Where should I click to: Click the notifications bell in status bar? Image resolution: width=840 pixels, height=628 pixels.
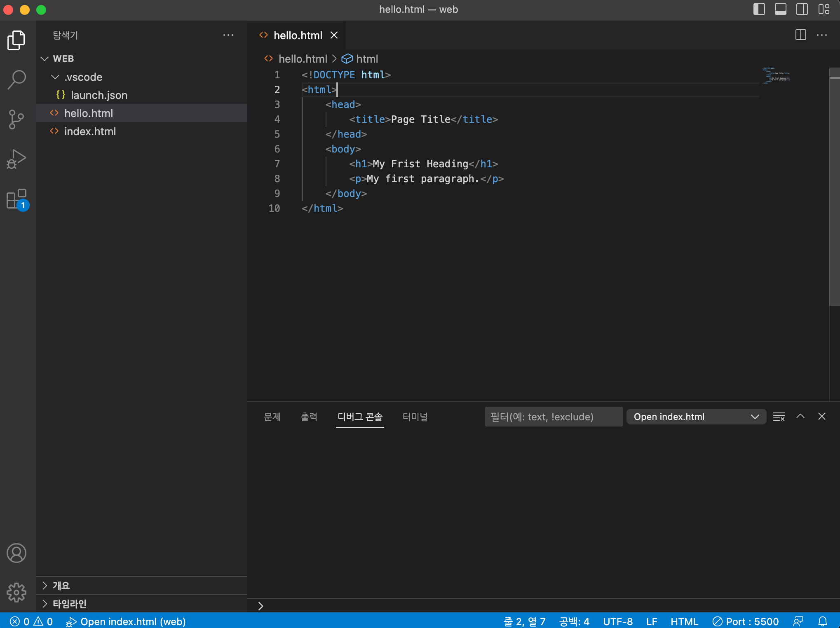[x=823, y=621]
